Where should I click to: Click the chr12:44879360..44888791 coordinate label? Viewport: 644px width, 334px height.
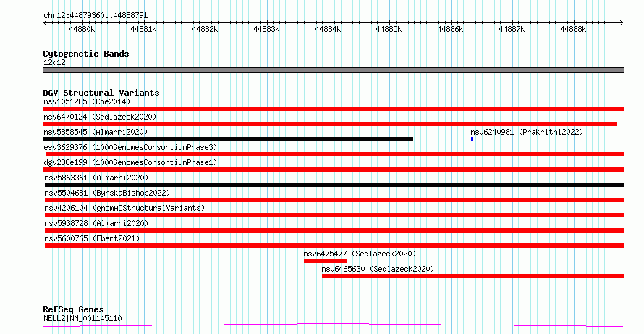(96, 16)
